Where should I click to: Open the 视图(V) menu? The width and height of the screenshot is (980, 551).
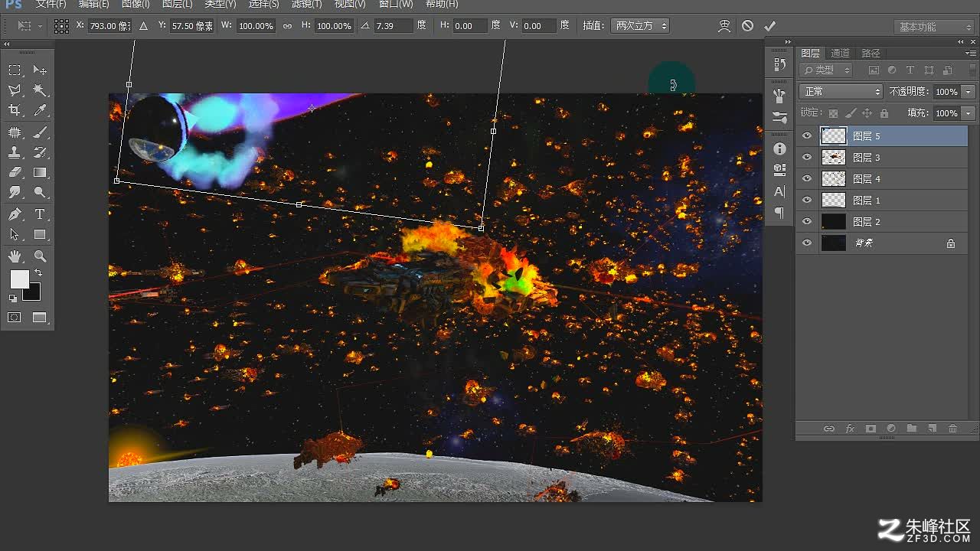[350, 5]
